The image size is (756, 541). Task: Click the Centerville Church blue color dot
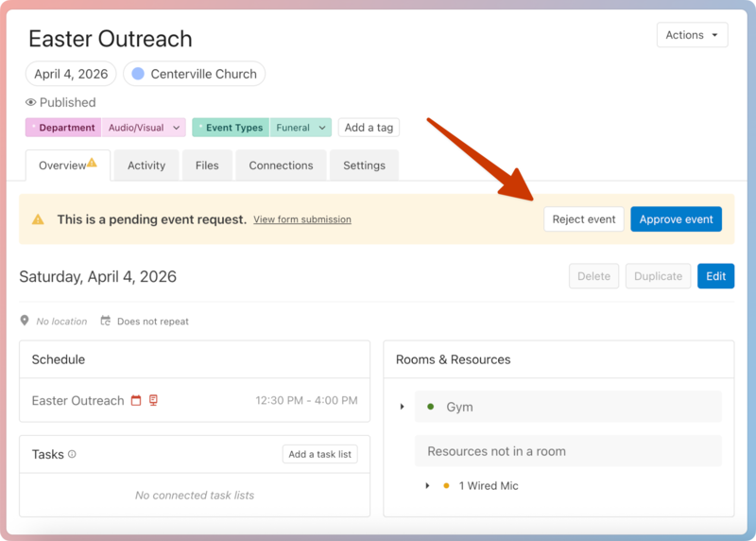click(138, 74)
